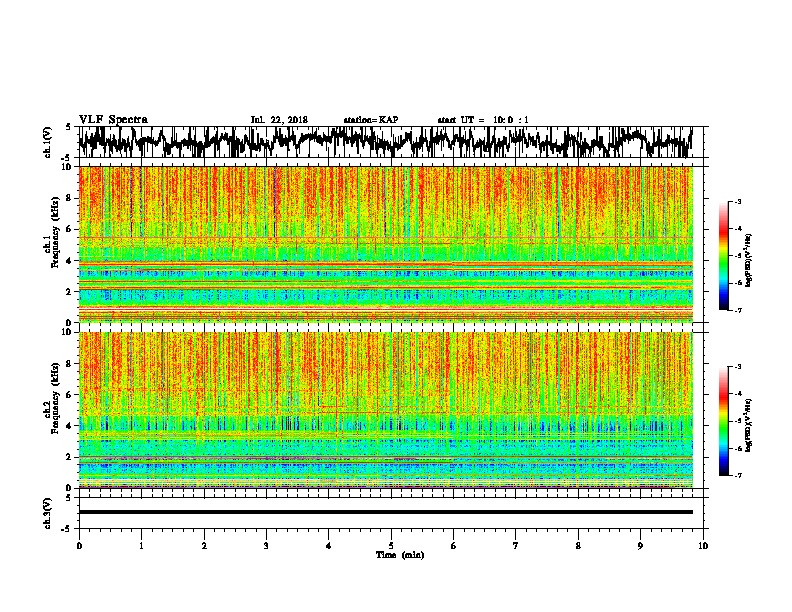
Task: Click the '-7' tick on the ch.1 colorbar
Action: [737, 310]
